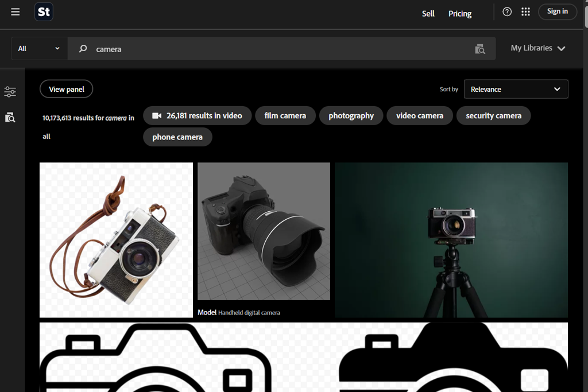Click the search field containing camera

click(281, 49)
